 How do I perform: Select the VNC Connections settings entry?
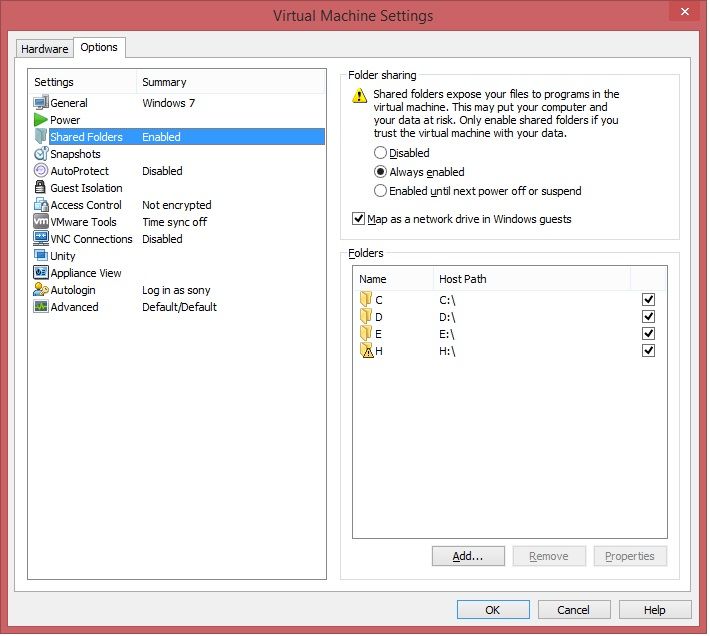tap(91, 239)
